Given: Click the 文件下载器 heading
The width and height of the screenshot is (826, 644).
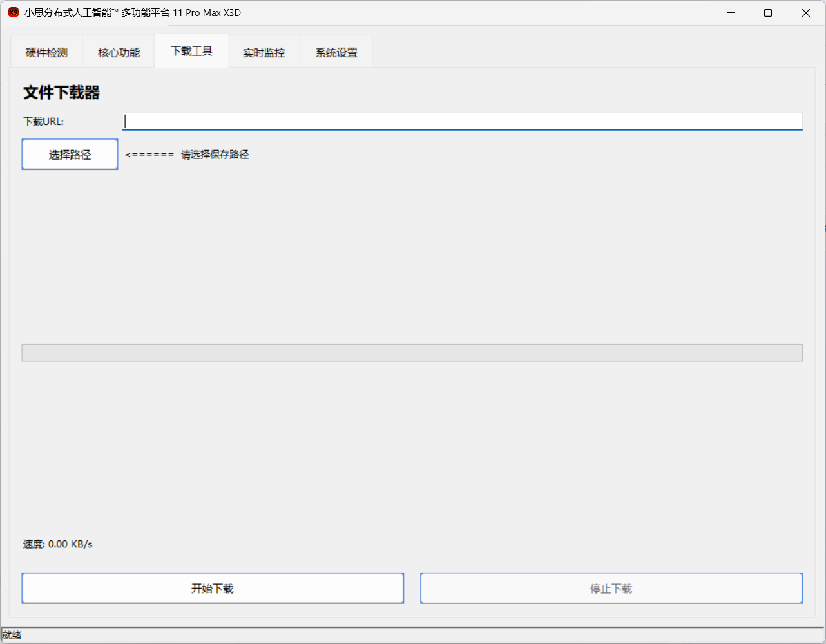Looking at the screenshot, I should tap(62, 93).
